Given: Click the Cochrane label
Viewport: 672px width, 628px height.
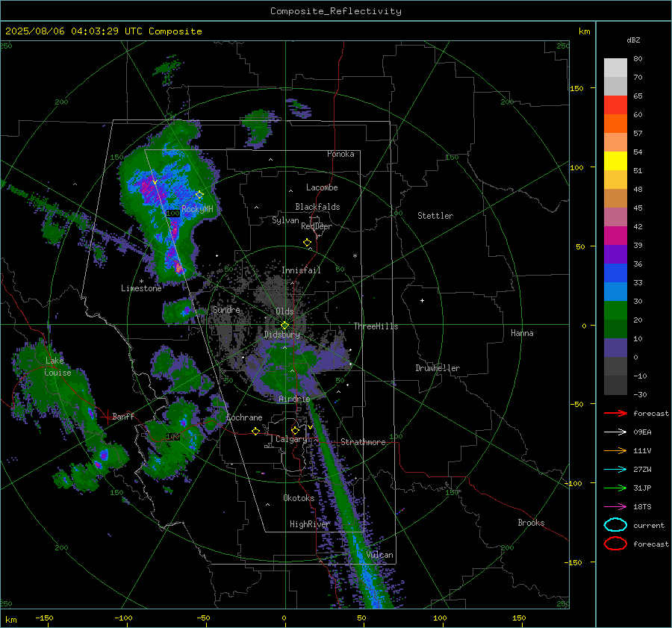Looking at the screenshot, I should tap(244, 417).
